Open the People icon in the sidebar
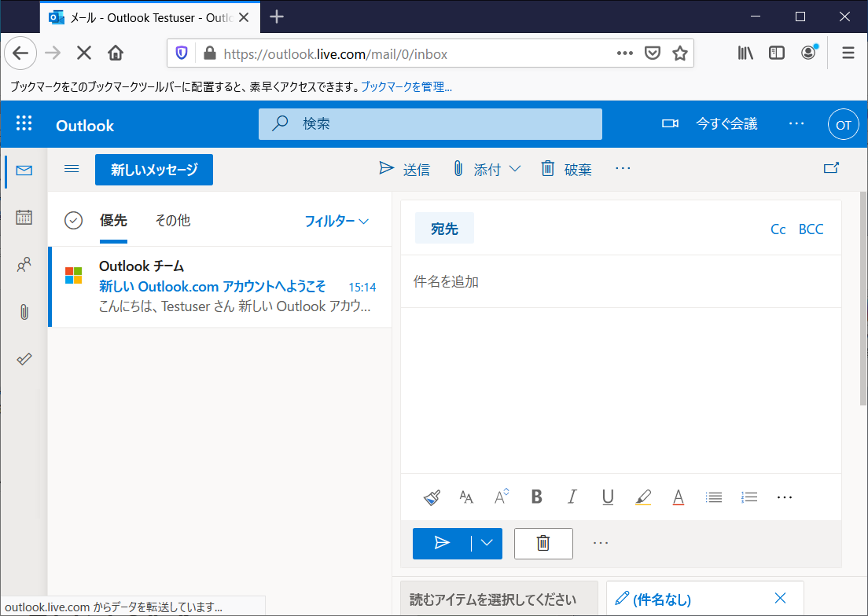 click(x=24, y=265)
